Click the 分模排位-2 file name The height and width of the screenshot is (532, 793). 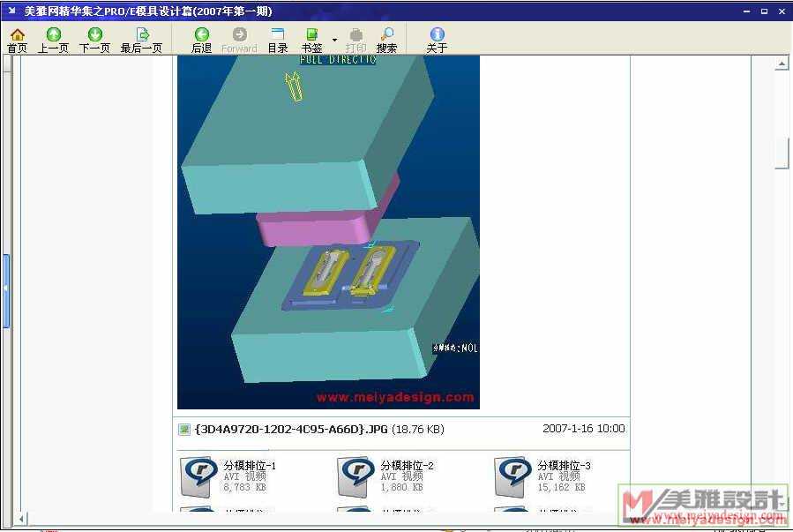(408, 465)
